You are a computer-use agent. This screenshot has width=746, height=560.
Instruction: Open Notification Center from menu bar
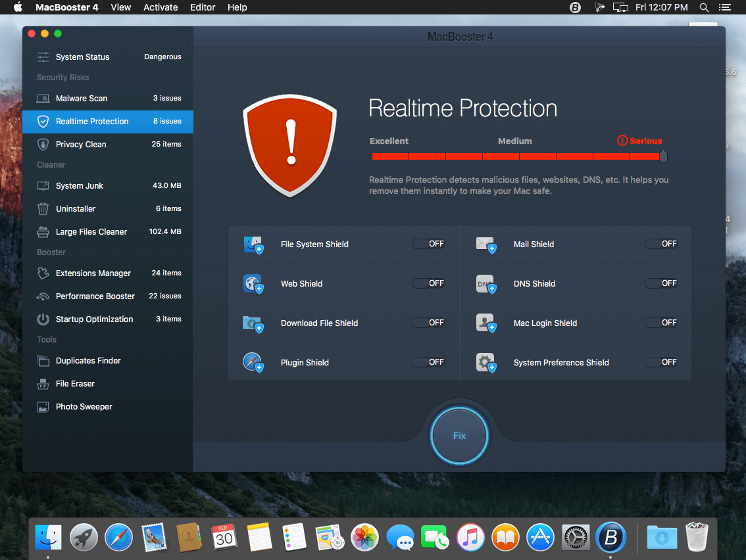click(x=724, y=7)
